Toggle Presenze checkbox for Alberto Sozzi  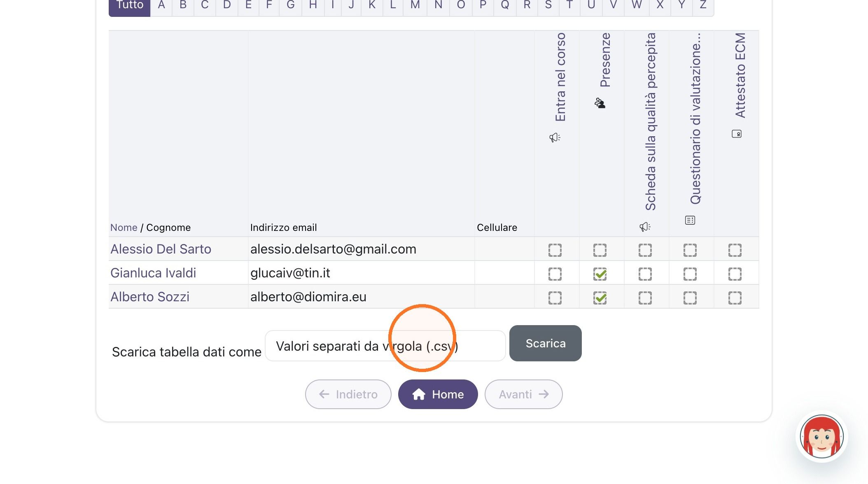600,298
